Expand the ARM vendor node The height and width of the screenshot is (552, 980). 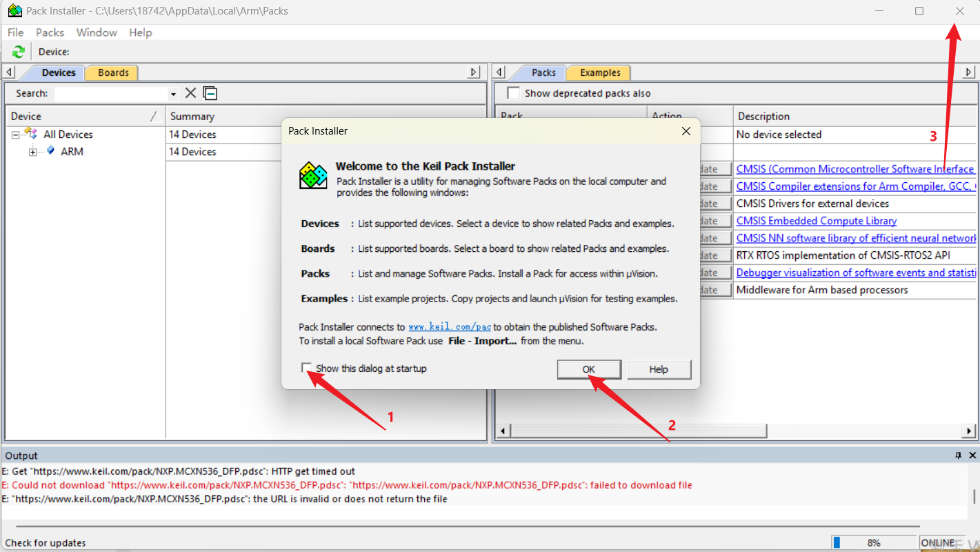(32, 152)
